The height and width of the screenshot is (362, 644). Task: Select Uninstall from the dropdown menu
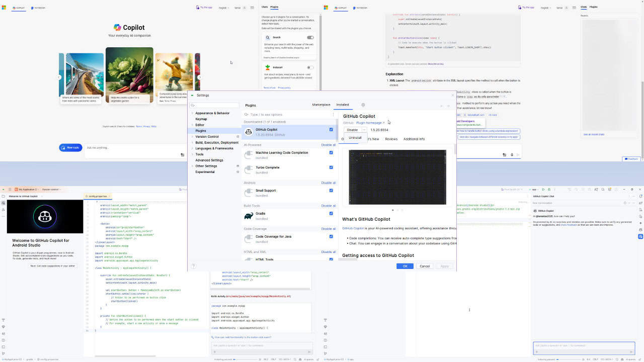pyautogui.click(x=355, y=137)
